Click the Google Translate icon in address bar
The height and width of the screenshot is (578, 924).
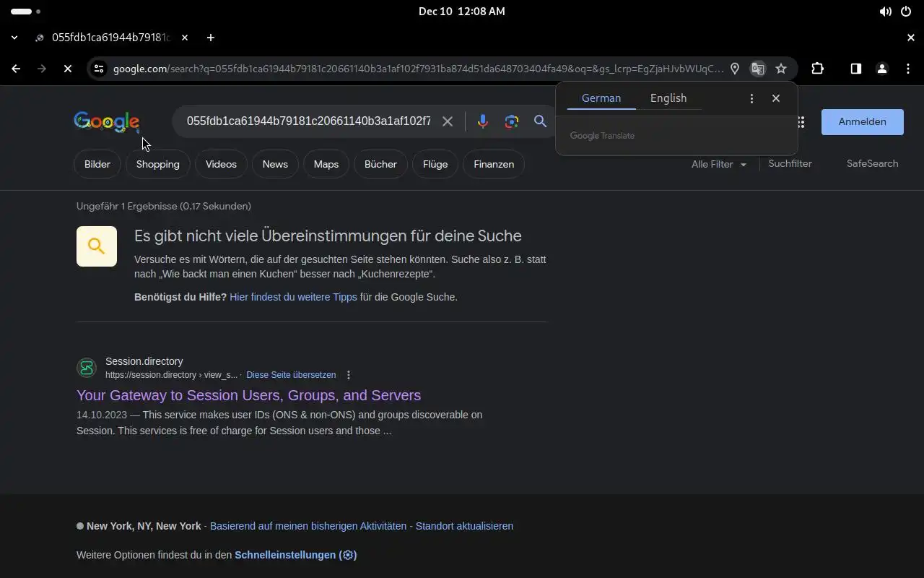coord(757,69)
